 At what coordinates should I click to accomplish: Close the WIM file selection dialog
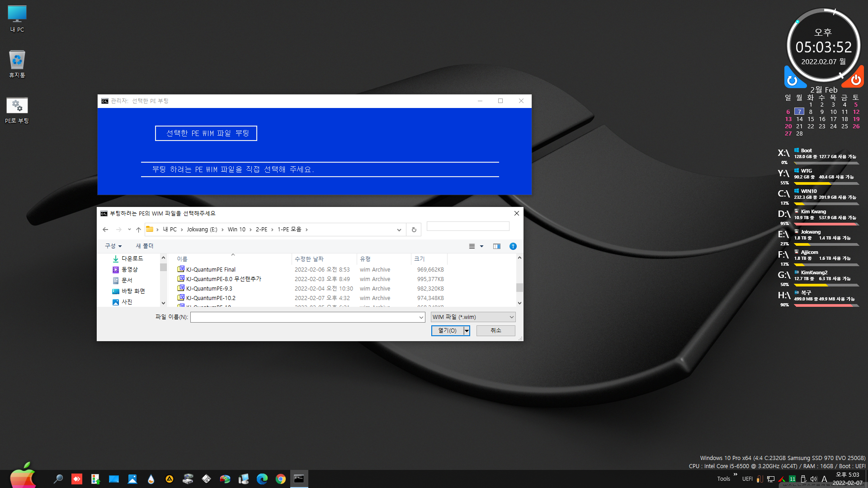pos(517,213)
